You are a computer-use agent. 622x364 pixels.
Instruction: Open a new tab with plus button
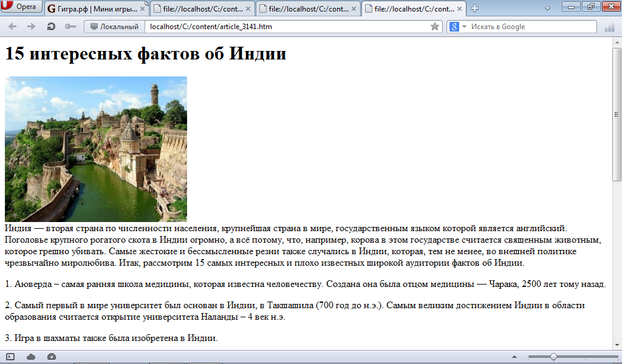(x=475, y=8)
